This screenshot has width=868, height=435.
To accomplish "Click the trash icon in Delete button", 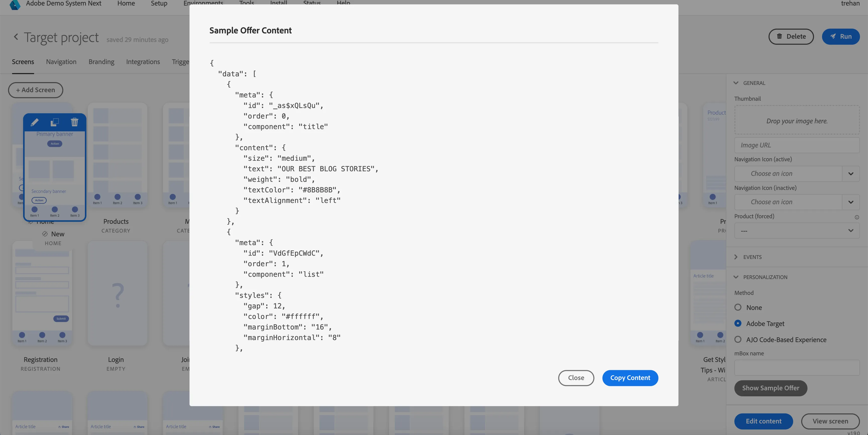I will tap(779, 36).
